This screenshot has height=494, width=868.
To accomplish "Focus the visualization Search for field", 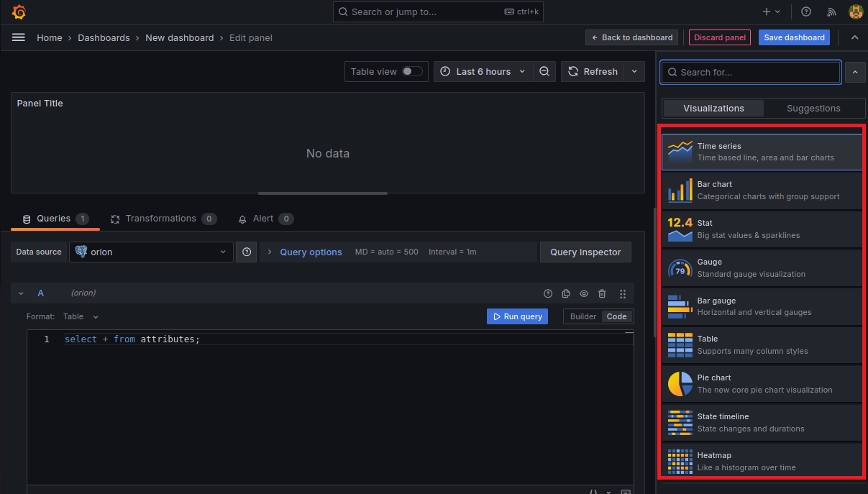I will pos(751,72).
